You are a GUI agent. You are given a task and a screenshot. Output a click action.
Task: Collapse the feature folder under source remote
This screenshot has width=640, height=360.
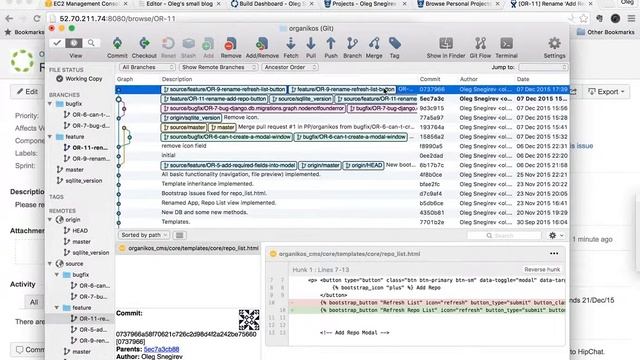pyautogui.click(x=57, y=307)
